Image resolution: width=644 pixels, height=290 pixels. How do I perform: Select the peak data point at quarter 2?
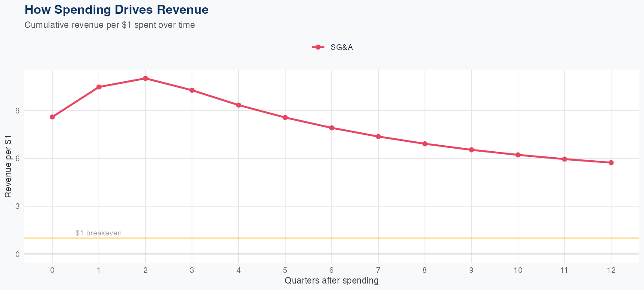146,78
